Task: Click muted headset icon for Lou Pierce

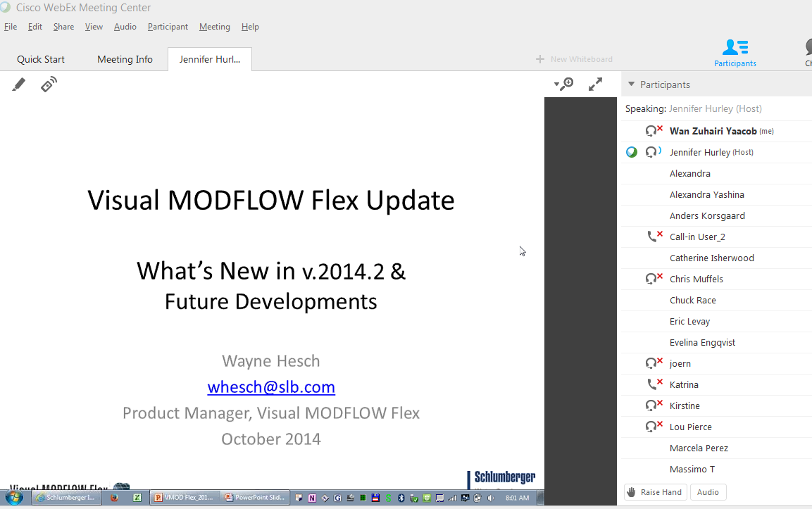Action: click(654, 427)
